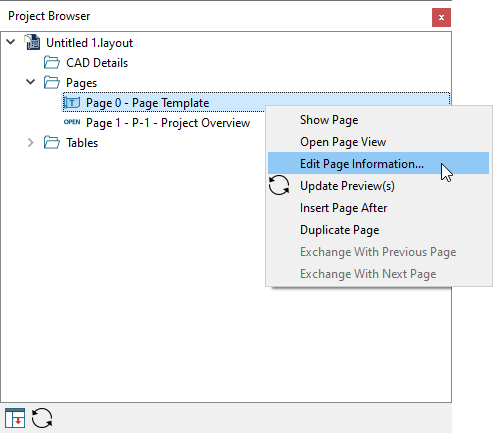This screenshot has height=433, width=493.
Task: Select Page 1 - P-1 - Project Overview
Action: [x=168, y=123]
